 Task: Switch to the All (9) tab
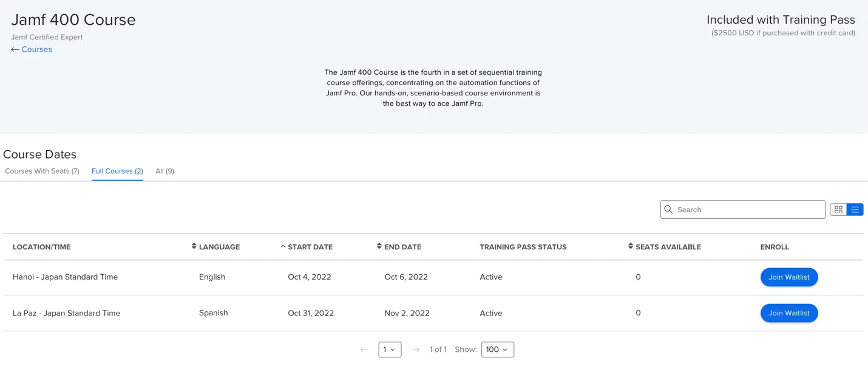164,171
